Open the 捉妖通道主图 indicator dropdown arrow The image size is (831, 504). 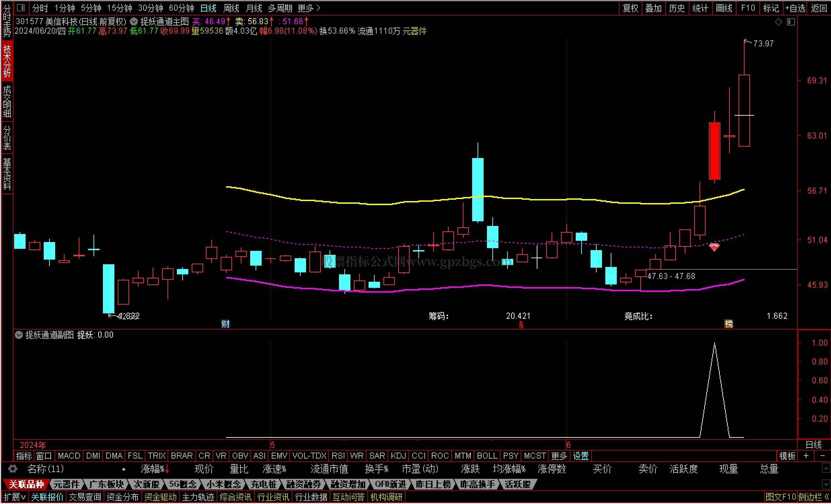(x=134, y=22)
